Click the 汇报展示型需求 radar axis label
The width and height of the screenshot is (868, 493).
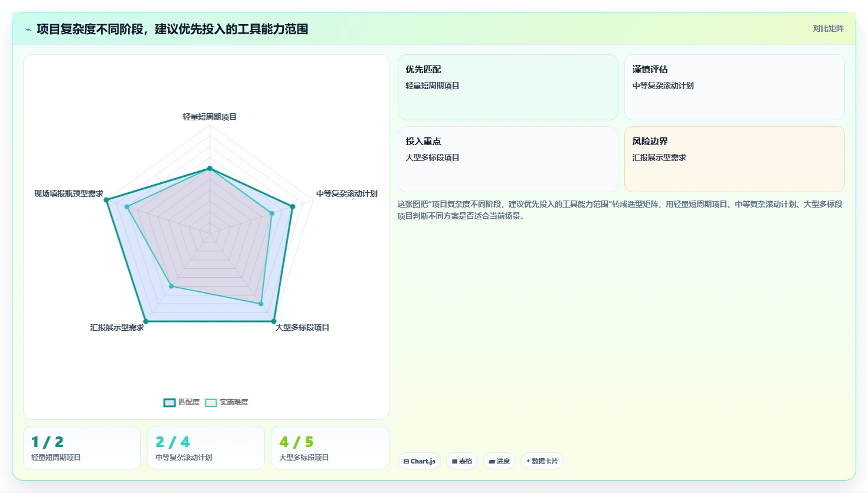click(x=117, y=327)
